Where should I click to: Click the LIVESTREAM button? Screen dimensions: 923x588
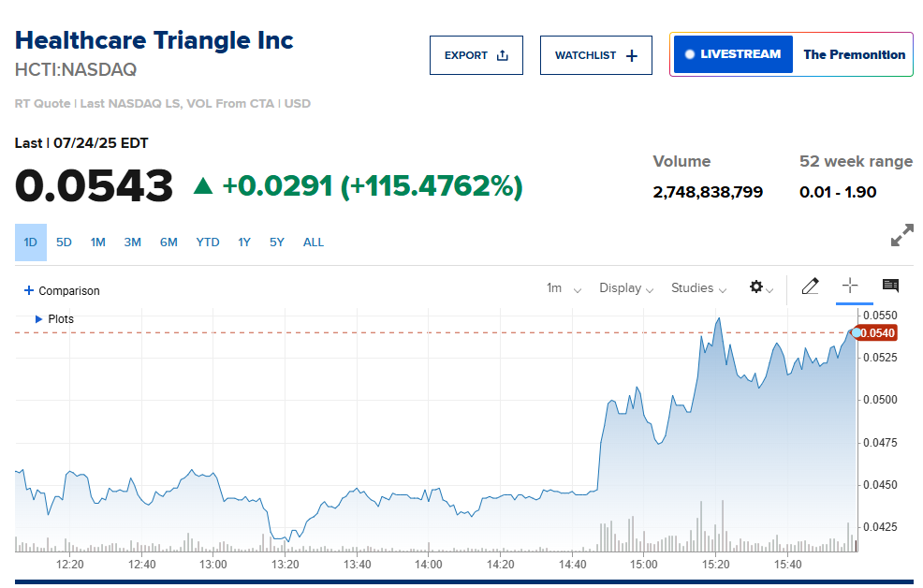[x=733, y=54]
